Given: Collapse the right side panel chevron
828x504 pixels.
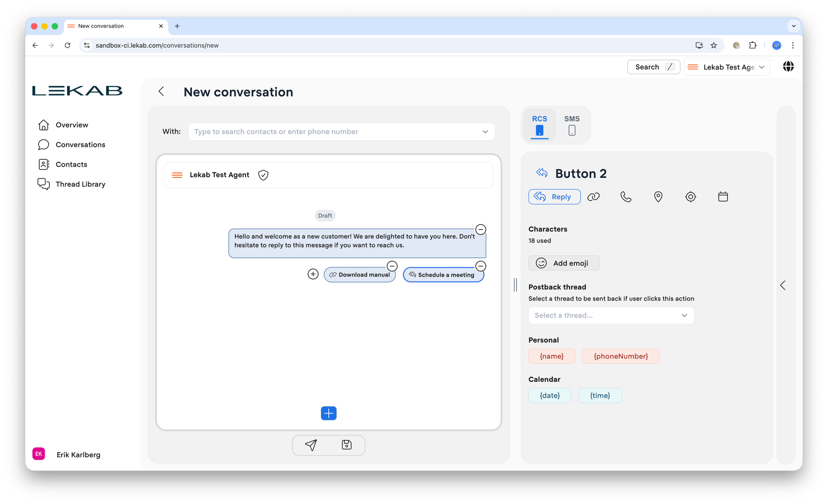Looking at the screenshot, I should 782,285.
